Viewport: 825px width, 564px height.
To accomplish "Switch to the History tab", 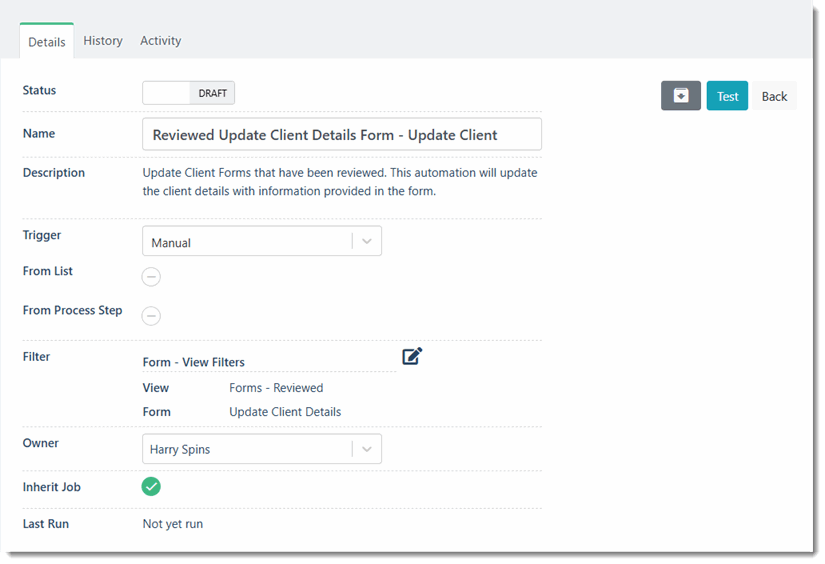I will click(x=103, y=41).
